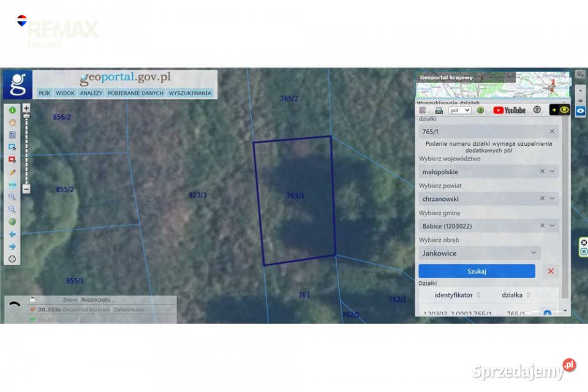Open the WYSZUKIWANIA menu

pyautogui.click(x=190, y=93)
